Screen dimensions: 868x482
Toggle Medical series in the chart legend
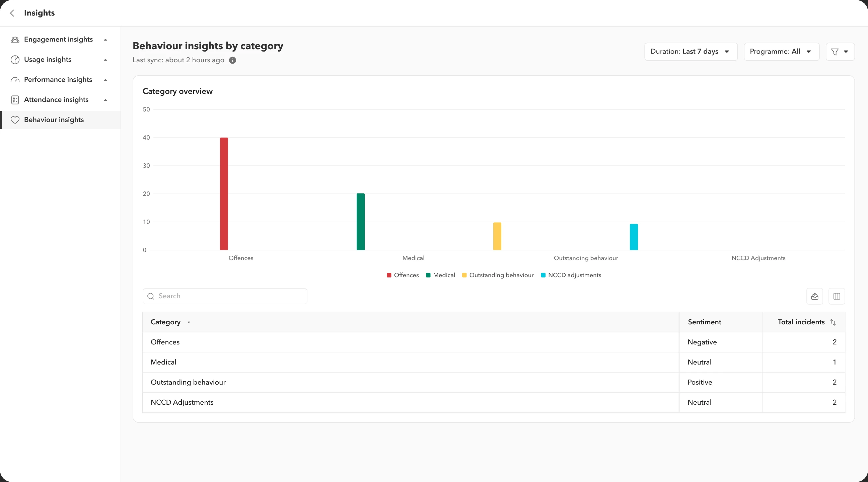tap(440, 275)
